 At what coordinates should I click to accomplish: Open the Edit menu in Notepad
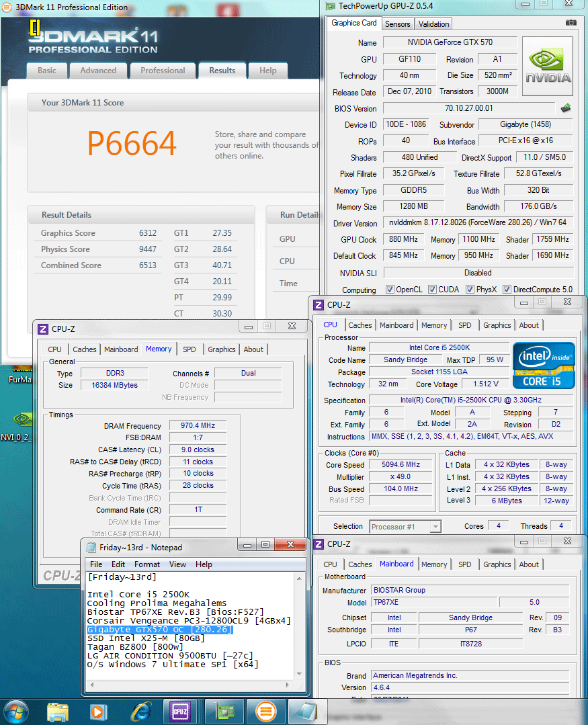click(x=118, y=564)
